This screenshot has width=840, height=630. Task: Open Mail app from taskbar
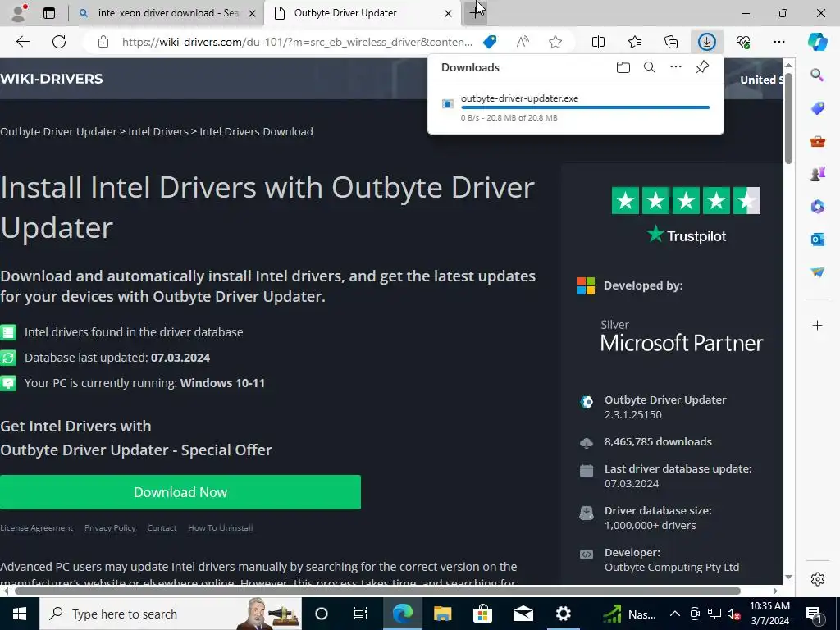(523, 614)
